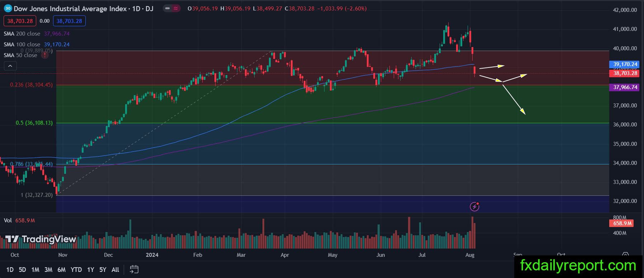The height and width of the screenshot is (278, 644).
Task: Click the 0.00 spread value
Action: click(44, 21)
